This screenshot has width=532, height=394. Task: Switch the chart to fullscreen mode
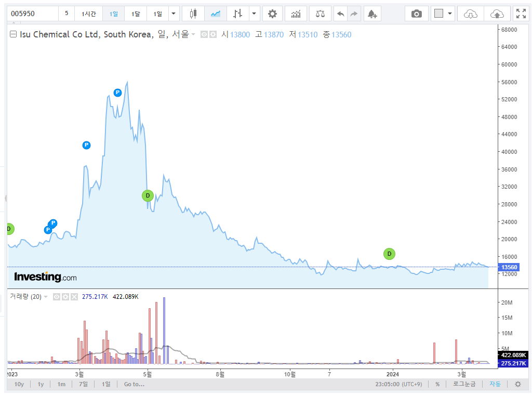coord(521,14)
